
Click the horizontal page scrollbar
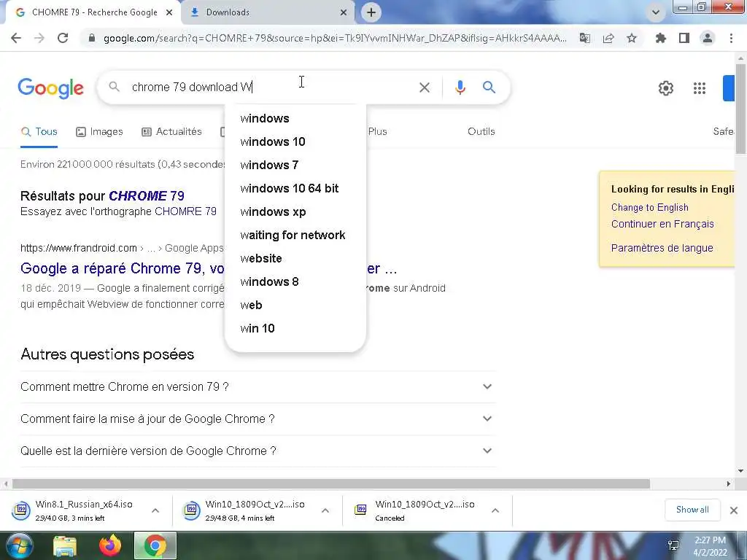[x=330, y=484]
